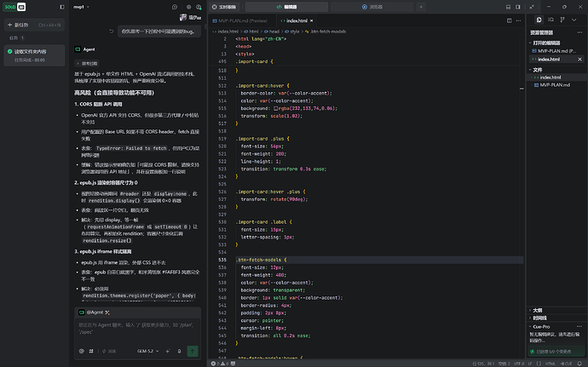Open 资源管理器 more actions ellipsis

[579, 32]
